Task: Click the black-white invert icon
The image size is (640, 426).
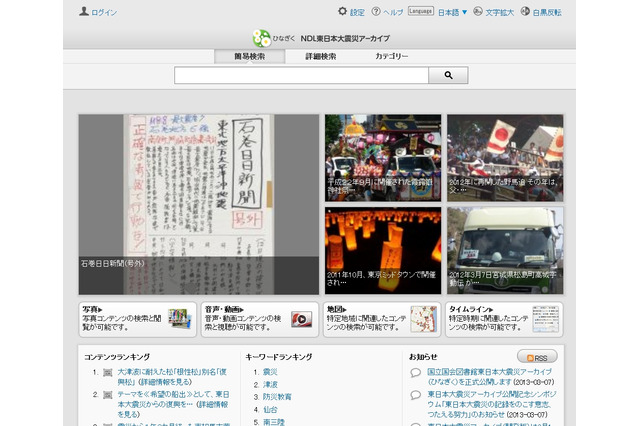Action: point(525,11)
